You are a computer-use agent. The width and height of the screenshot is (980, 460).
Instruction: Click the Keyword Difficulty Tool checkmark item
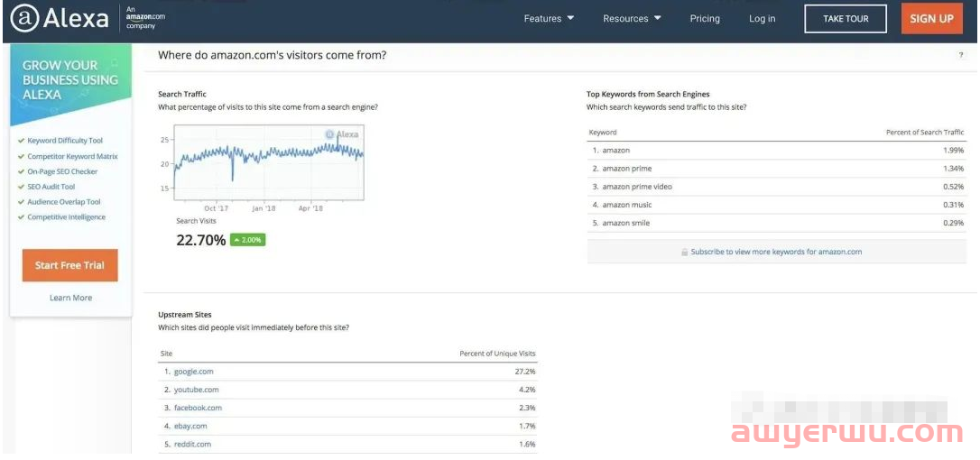pyautogui.click(x=65, y=141)
